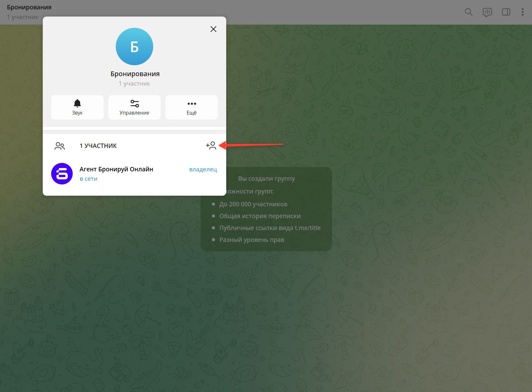
Task: Select member Агент Бронируй Онлайн by name
Action: click(116, 169)
